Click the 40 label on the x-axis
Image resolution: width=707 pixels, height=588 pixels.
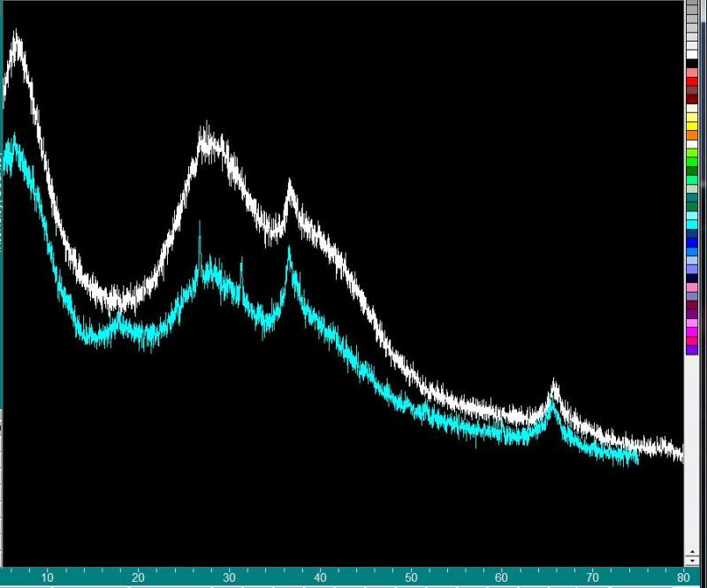click(320, 577)
